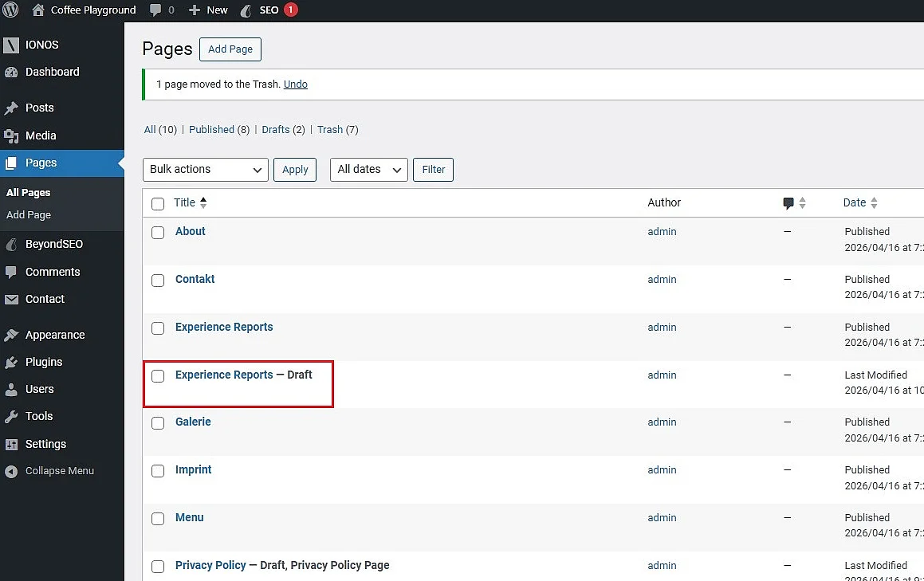Show the Trash (7) filter
This screenshot has height=581, width=924.
tap(338, 130)
